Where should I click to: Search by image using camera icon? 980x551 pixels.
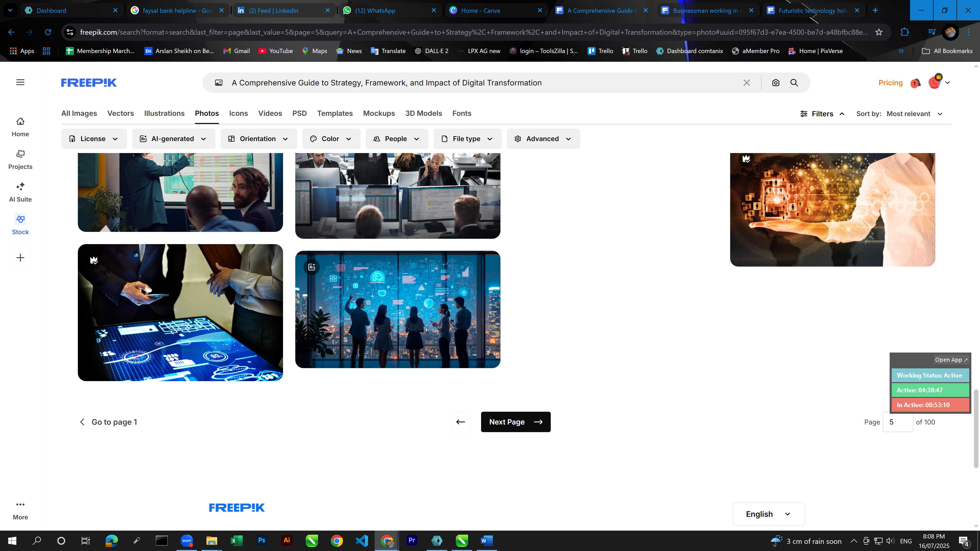tap(776, 82)
